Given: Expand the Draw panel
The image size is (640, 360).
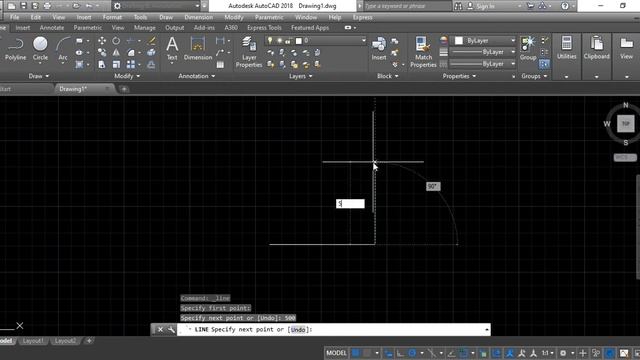Looking at the screenshot, I should click(x=39, y=76).
